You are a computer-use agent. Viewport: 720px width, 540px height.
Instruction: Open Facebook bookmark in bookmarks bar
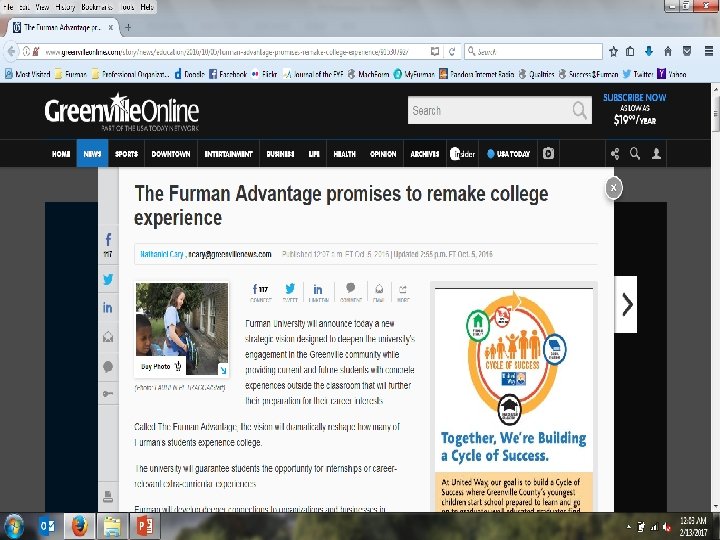click(228, 74)
